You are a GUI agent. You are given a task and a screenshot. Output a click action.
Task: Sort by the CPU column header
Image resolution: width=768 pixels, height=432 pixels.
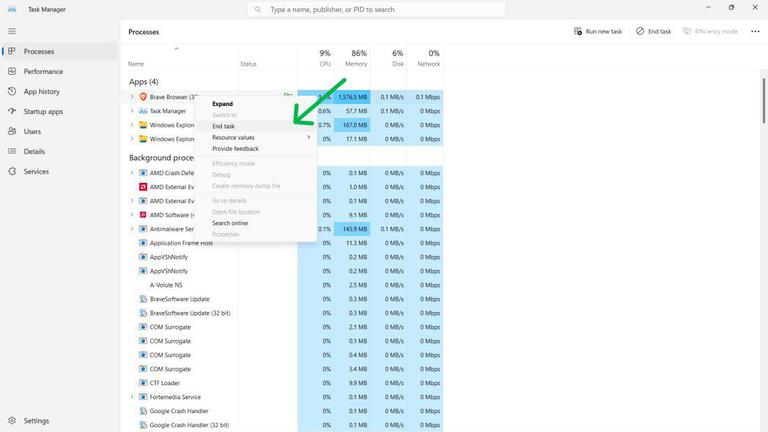click(x=316, y=58)
